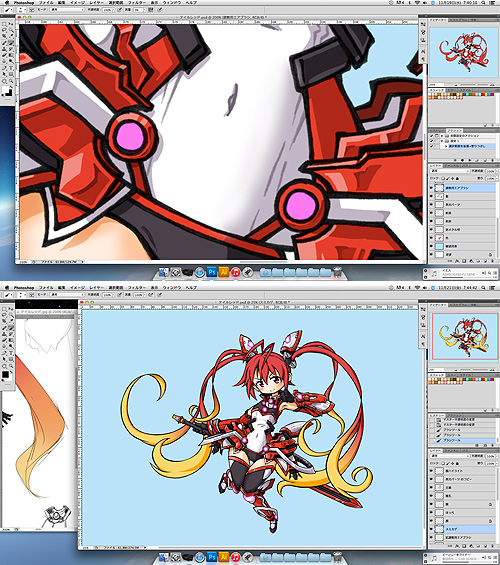
Task: Choose the Crop tool in upper toolbox
Action: [4, 36]
